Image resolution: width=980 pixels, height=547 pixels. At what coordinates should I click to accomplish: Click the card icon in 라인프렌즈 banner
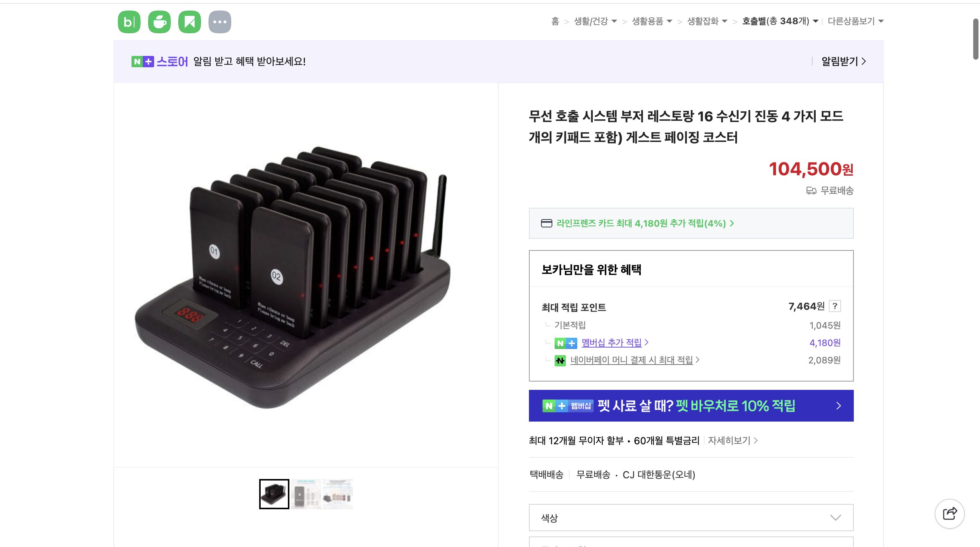point(547,224)
